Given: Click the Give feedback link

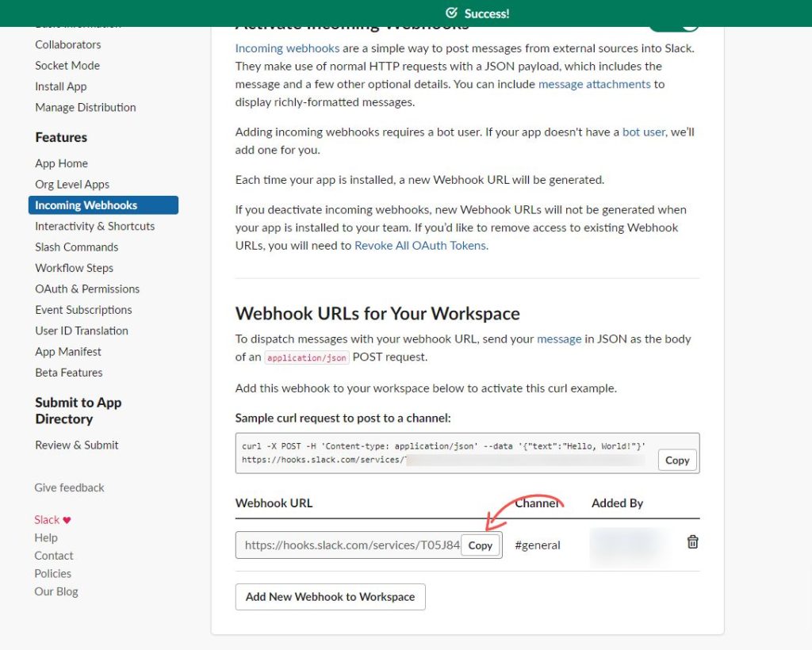Looking at the screenshot, I should tap(69, 487).
